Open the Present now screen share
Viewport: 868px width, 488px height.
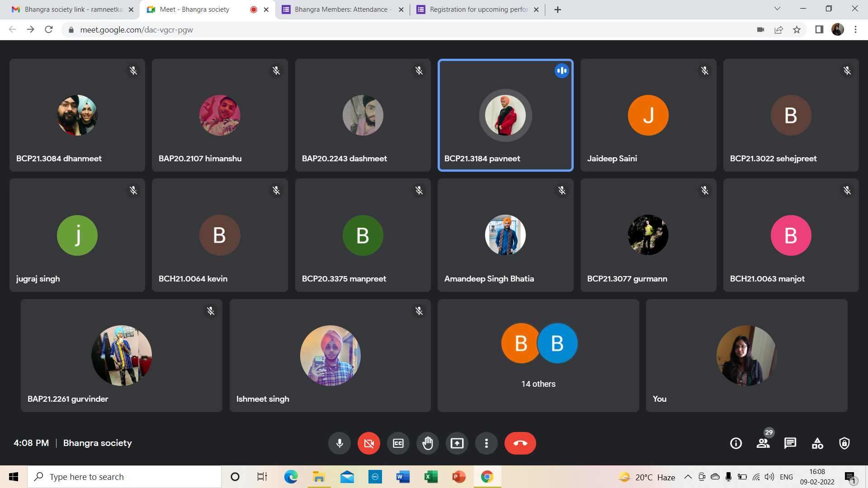[457, 443]
